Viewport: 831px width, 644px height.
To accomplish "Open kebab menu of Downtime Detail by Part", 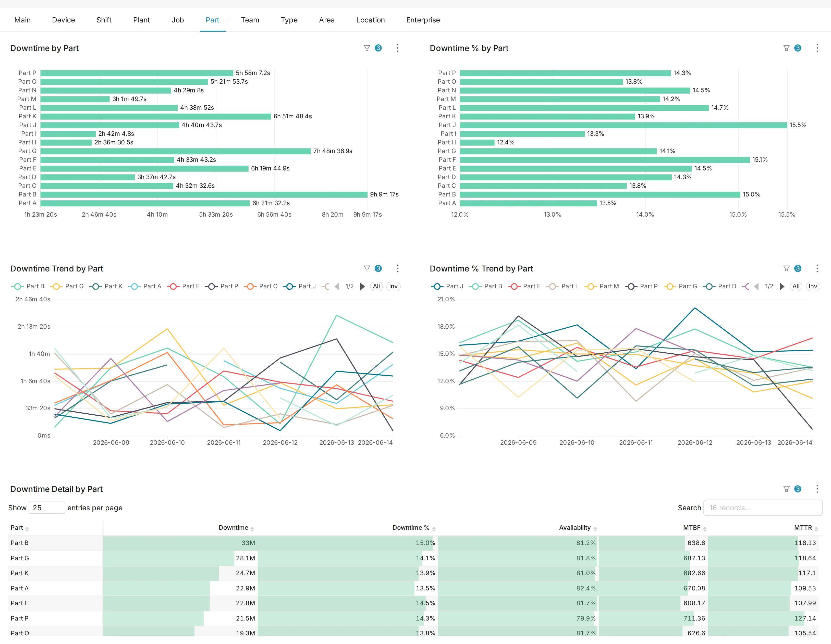I will click(x=817, y=489).
